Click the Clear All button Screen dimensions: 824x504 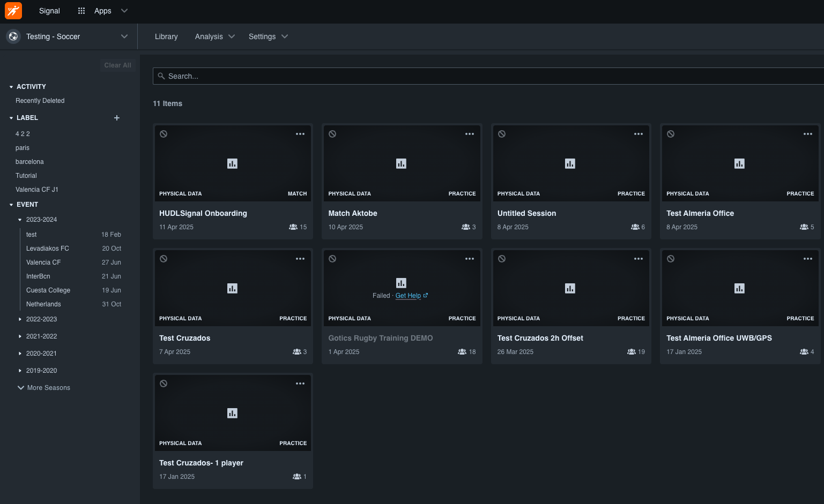[117, 65]
